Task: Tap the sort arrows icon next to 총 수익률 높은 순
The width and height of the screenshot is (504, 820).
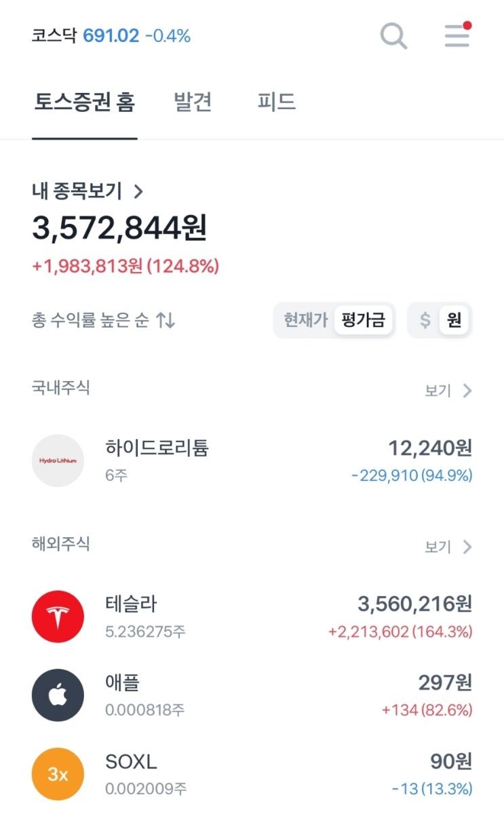Action: (x=166, y=320)
